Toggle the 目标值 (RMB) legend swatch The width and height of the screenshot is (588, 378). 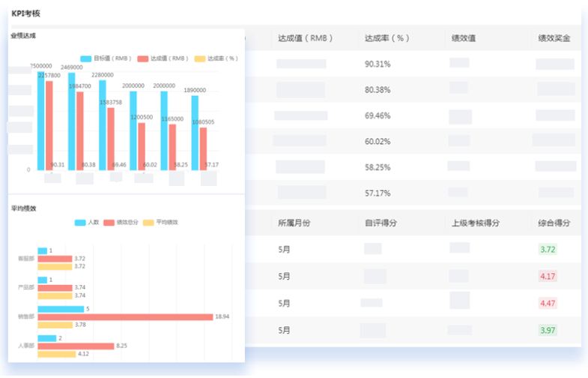86,59
